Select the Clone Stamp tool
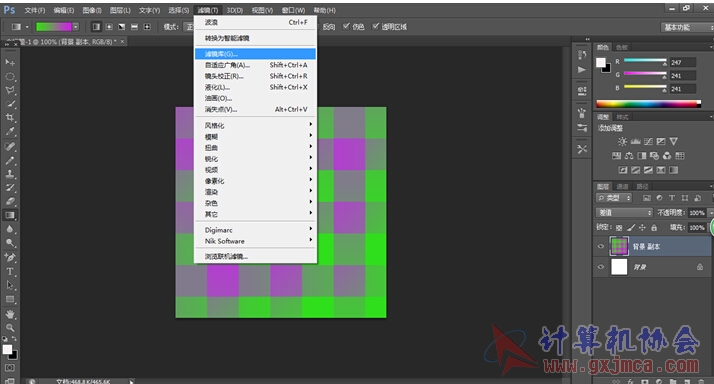This screenshot has height=384, width=714. coord(10,174)
